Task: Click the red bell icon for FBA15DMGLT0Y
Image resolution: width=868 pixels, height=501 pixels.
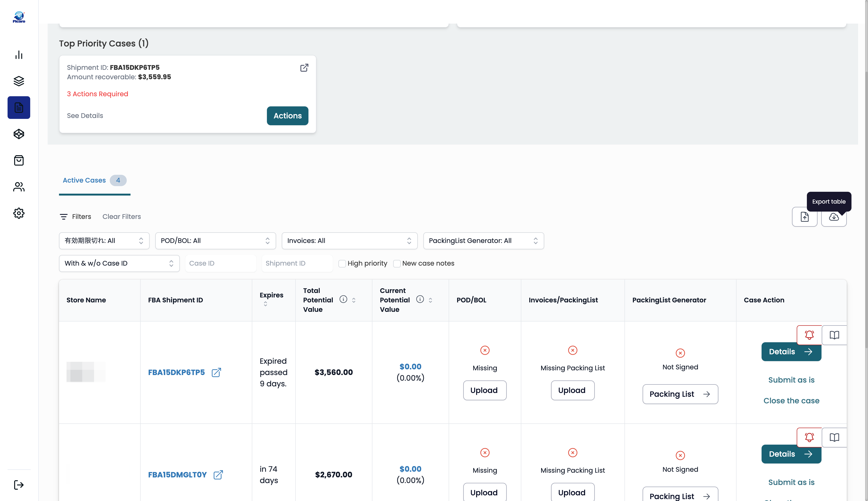Action: click(x=809, y=437)
